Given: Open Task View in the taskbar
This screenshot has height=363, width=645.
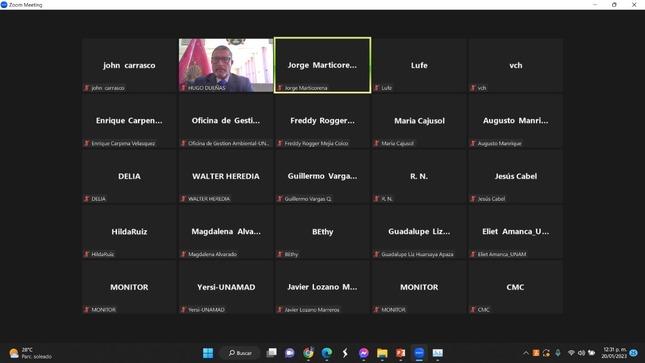Looking at the screenshot, I should (271, 353).
